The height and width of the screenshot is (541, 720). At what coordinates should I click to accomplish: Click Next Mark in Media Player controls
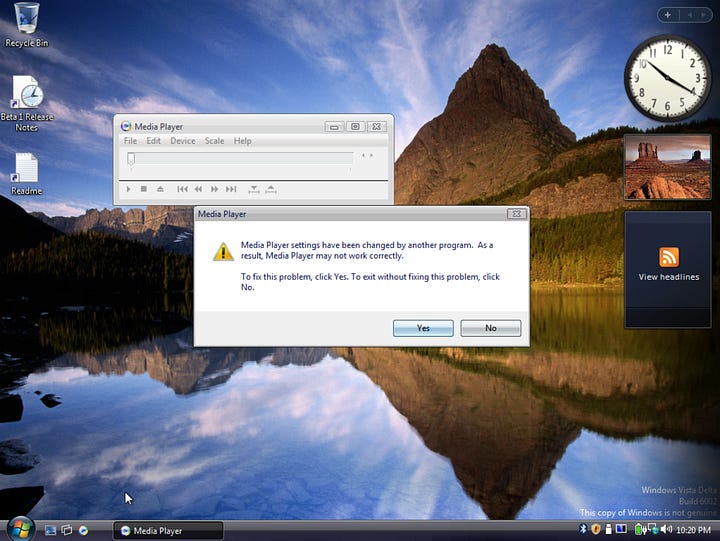(x=231, y=189)
